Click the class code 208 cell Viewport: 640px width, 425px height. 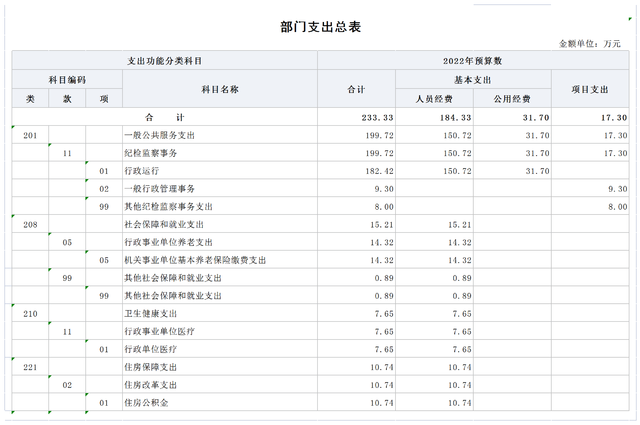click(x=30, y=225)
